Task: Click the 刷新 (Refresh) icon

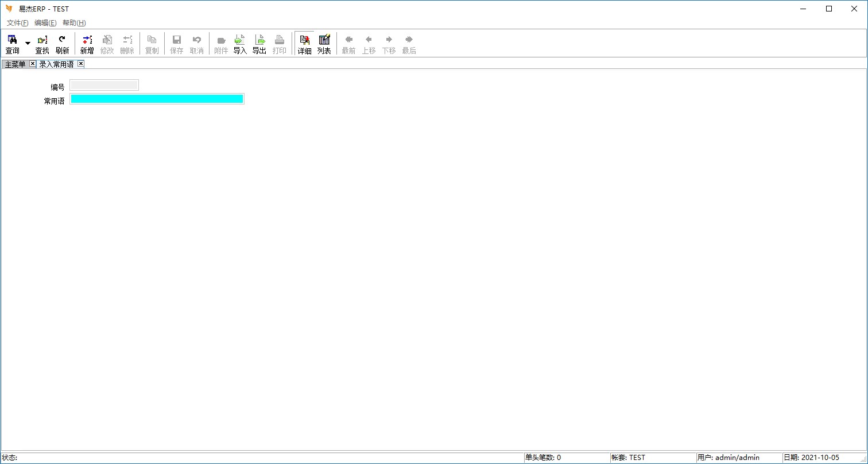Action: [x=62, y=44]
